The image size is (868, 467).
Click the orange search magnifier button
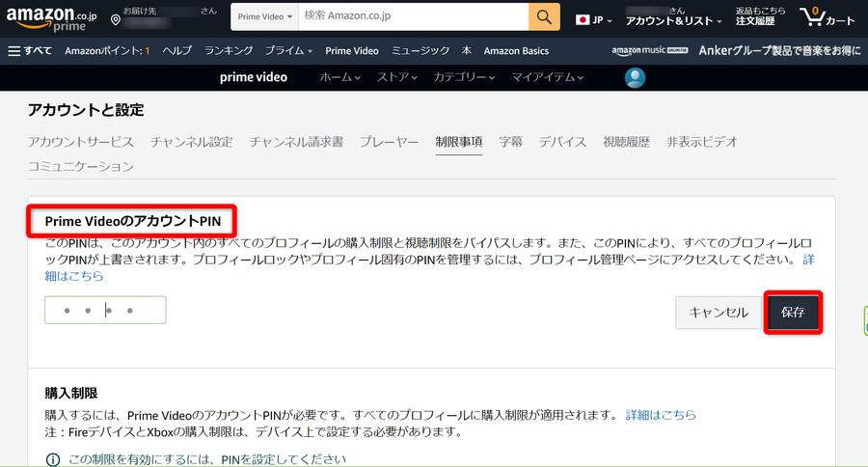coord(544,17)
